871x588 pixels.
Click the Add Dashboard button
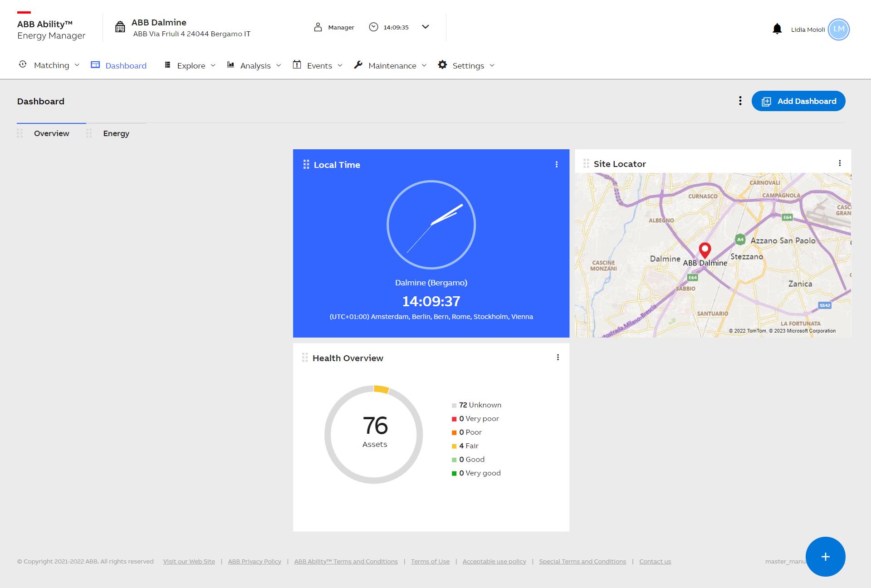[x=798, y=101]
